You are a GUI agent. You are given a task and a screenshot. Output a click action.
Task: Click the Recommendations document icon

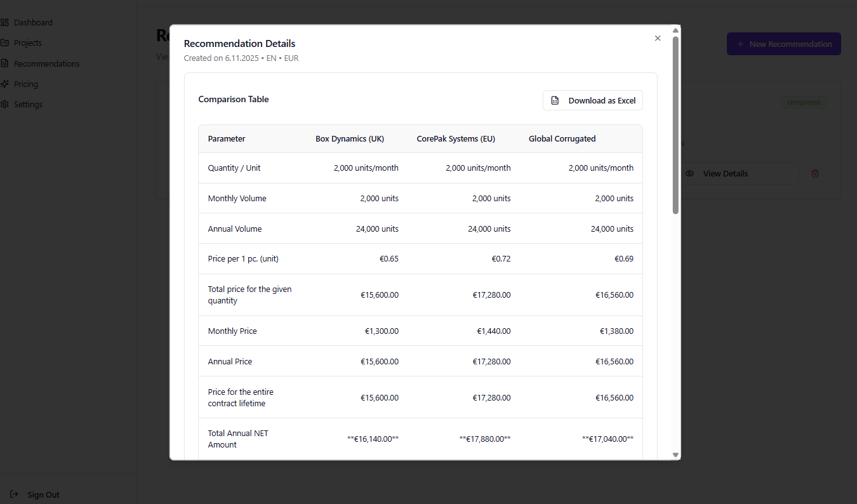[x=4, y=63]
